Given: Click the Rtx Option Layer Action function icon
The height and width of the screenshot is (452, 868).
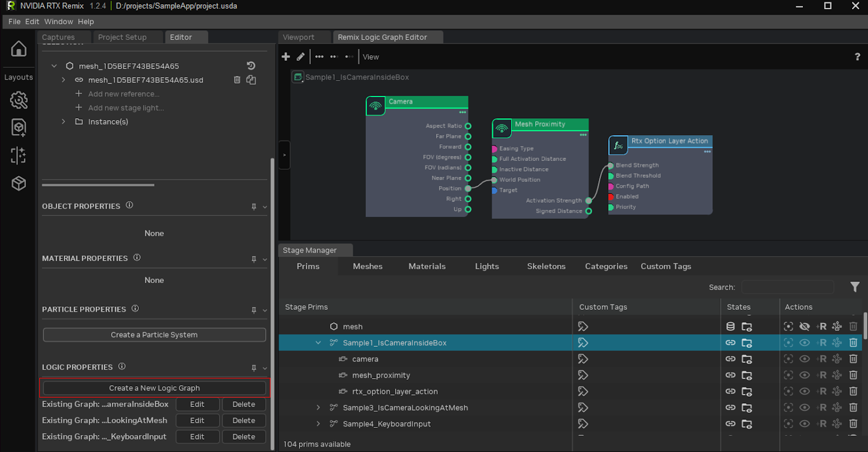Looking at the screenshot, I should (x=618, y=145).
